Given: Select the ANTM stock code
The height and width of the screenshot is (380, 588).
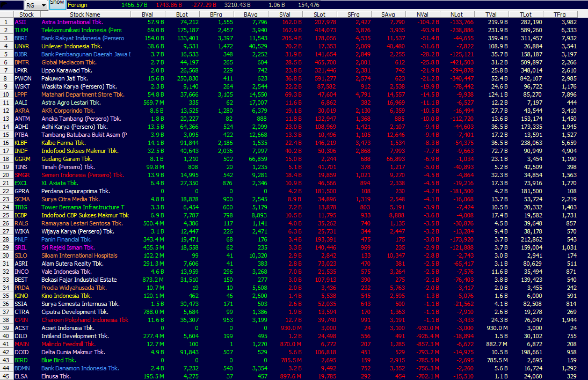Looking at the screenshot, I should [22, 119].
